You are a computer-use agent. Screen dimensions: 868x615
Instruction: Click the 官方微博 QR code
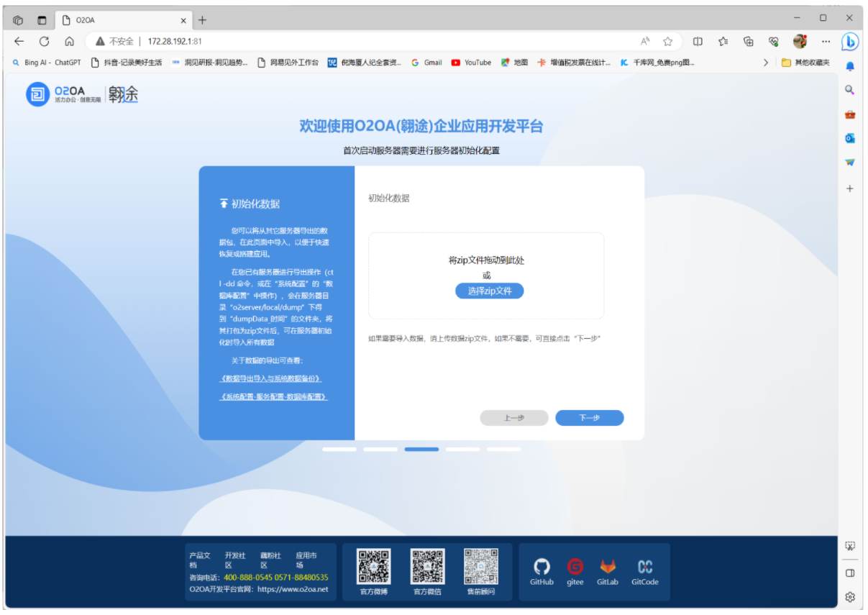point(374,567)
